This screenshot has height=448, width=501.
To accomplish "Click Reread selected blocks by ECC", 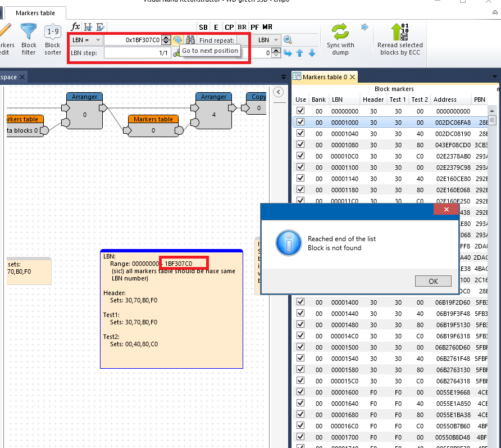I will click(400, 39).
